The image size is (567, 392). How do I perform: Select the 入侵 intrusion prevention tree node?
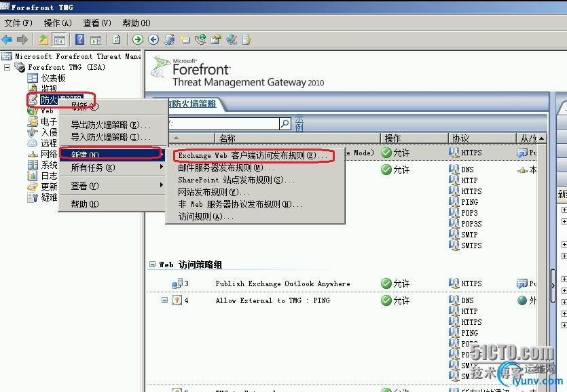click(x=48, y=132)
